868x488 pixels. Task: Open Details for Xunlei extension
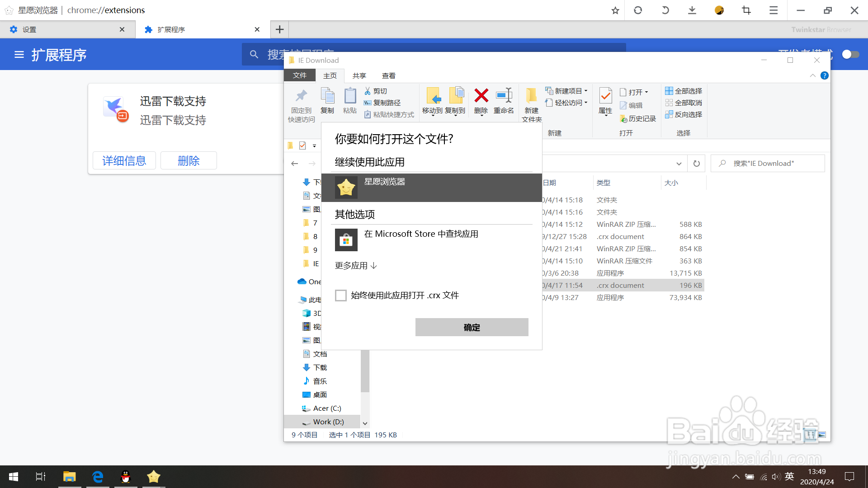click(124, 160)
